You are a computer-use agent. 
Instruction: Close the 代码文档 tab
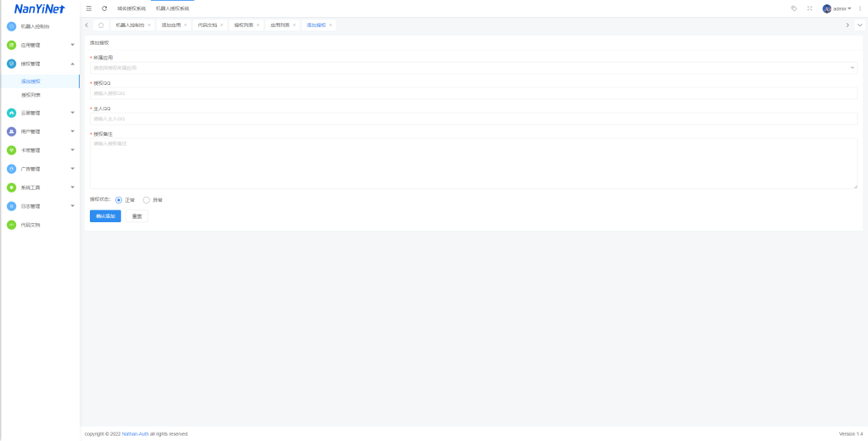coord(222,25)
